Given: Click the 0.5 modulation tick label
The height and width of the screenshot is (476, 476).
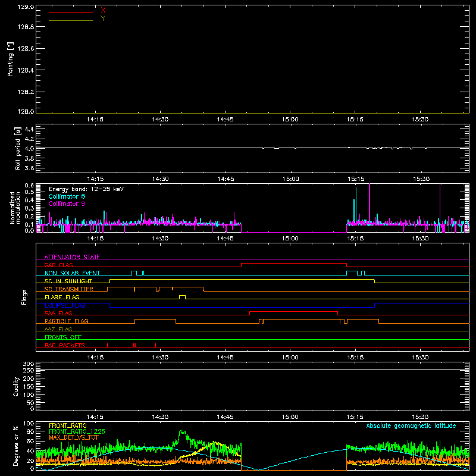Looking at the screenshot, I should [x=29, y=192].
